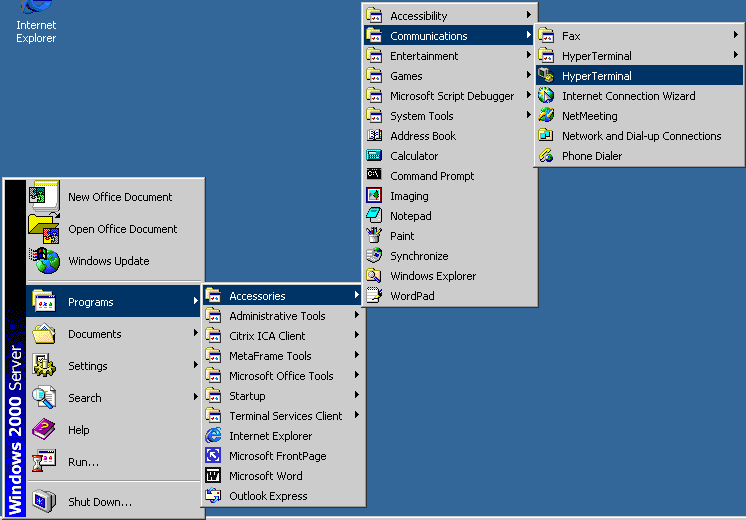
Task: Click the Paint icon in Accessories menu
Action: [x=374, y=236]
